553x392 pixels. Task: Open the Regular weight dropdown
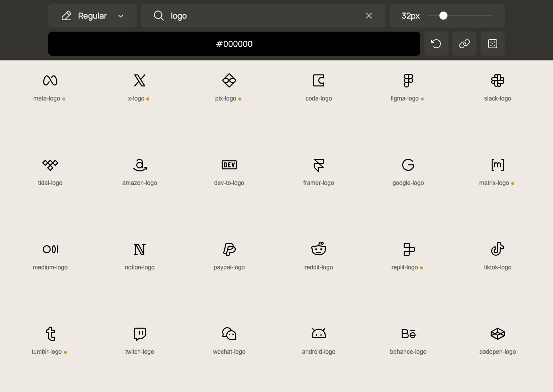click(93, 16)
